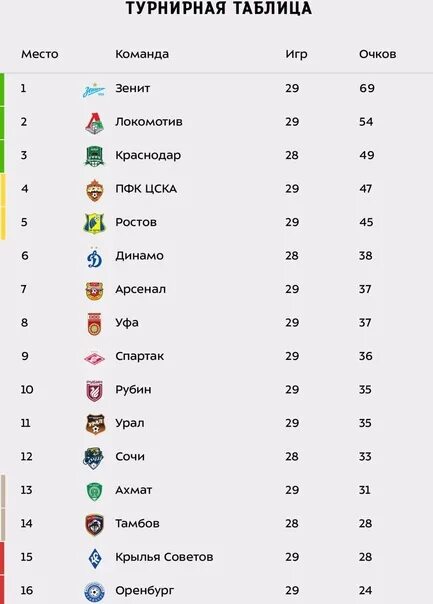
Task: Select the Dinamo blue D logo
Action: click(x=94, y=257)
